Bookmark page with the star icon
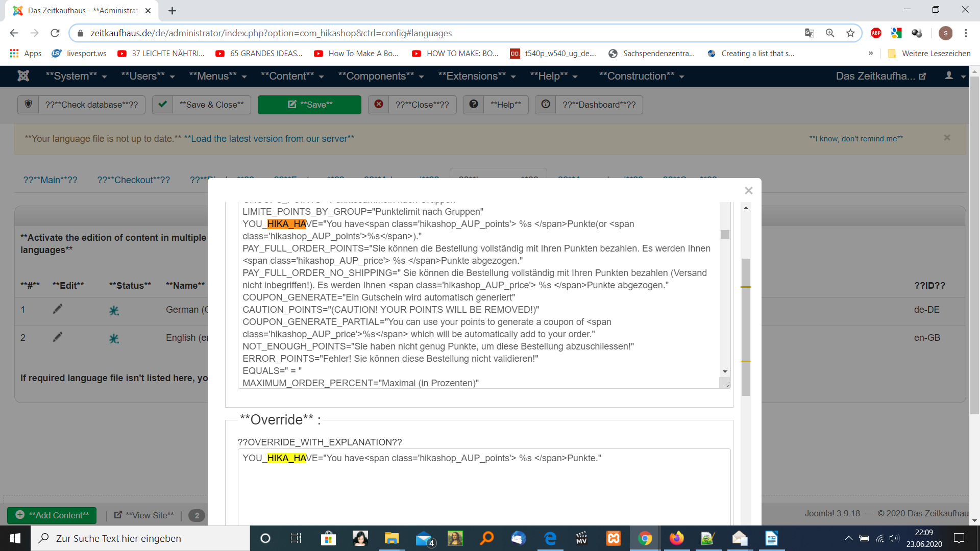The image size is (980, 551). tap(850, 33)
